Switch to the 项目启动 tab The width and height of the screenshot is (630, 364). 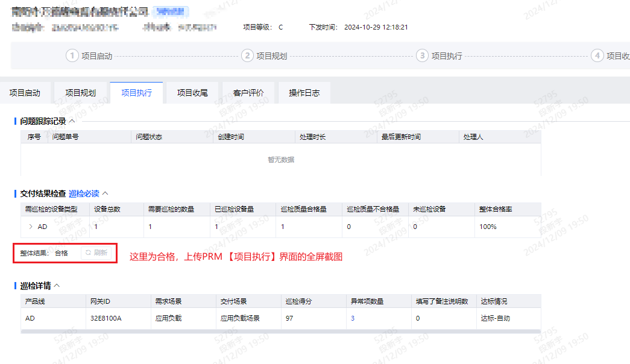25,93
